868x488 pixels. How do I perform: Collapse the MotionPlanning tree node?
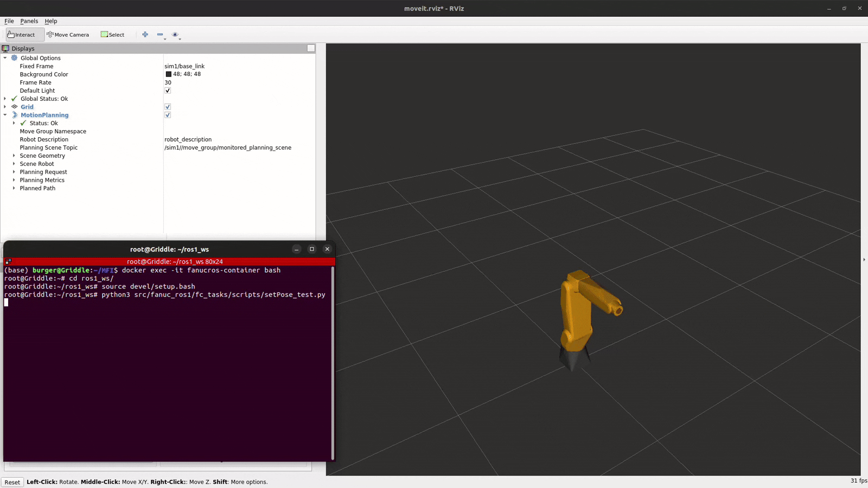(x=5, y=115)
